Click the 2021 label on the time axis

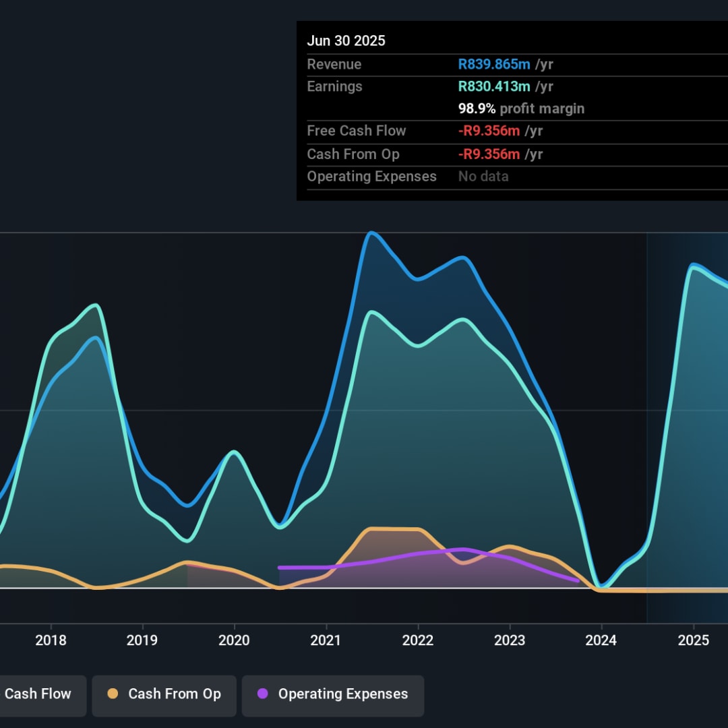(x=326, y=640)
